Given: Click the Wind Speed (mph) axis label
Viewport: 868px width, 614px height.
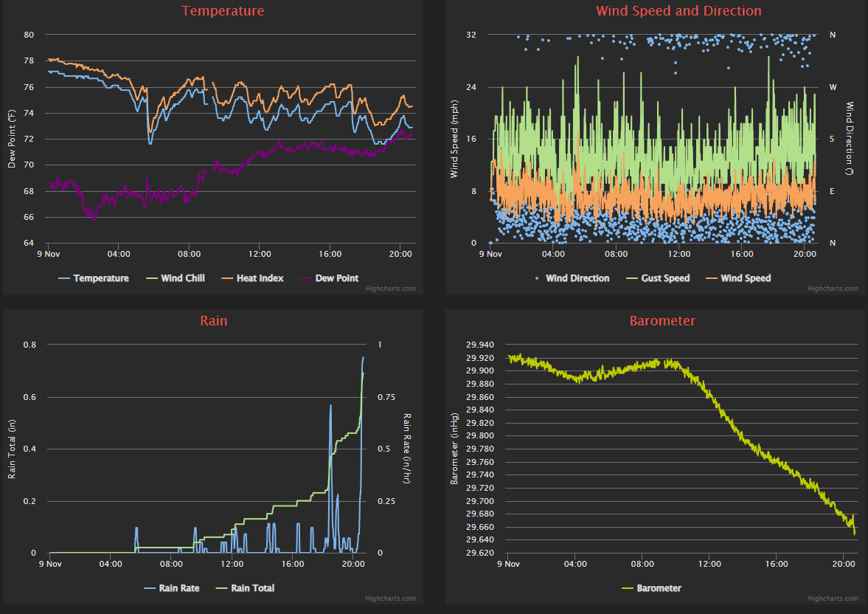Looking at the screenshot, I should click(x=454, y=139).
